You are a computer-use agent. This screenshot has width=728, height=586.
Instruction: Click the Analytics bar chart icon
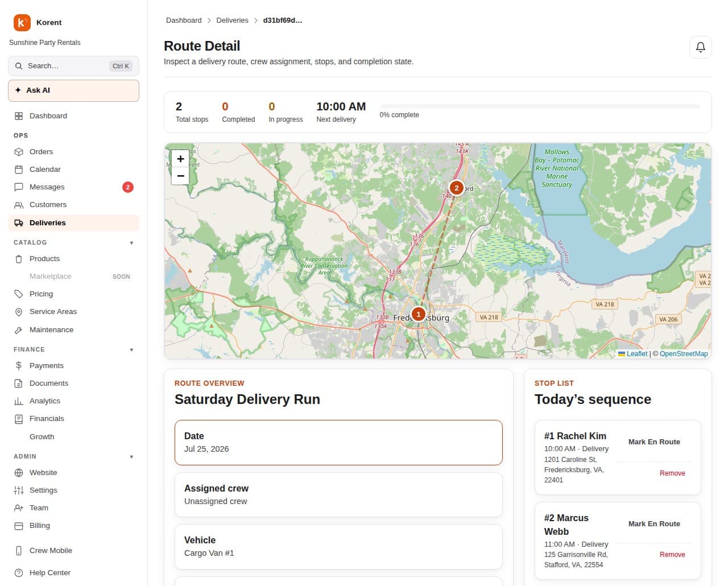click(19, 401)
